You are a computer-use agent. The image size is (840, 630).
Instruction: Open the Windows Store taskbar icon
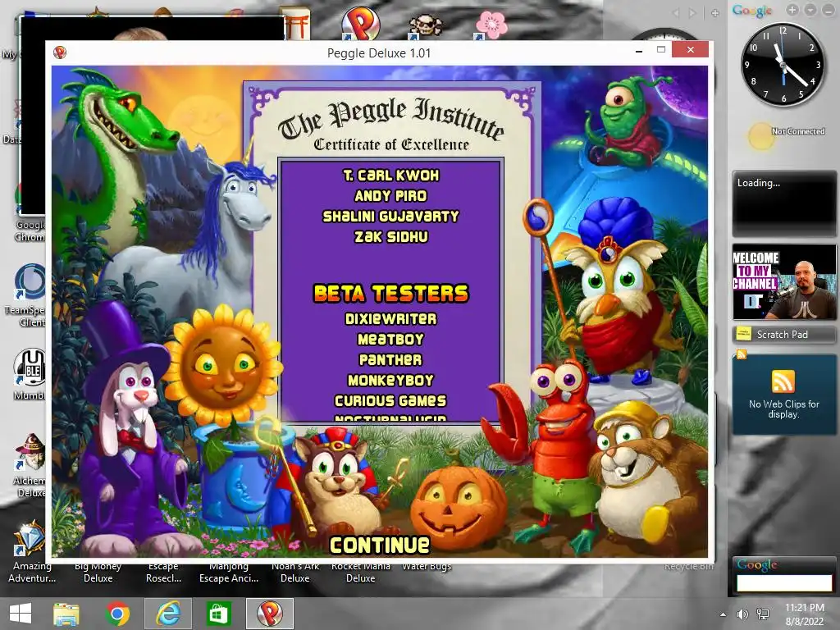218,614
